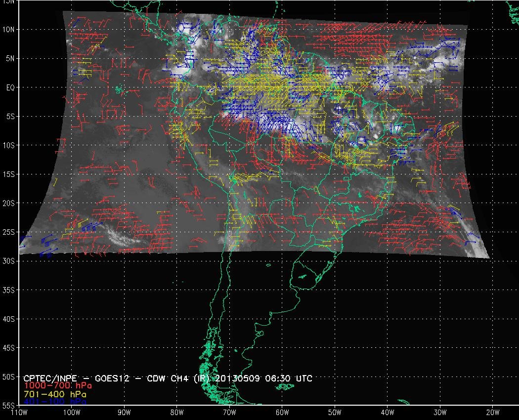Click the 10N latitude label

point(9,29)
